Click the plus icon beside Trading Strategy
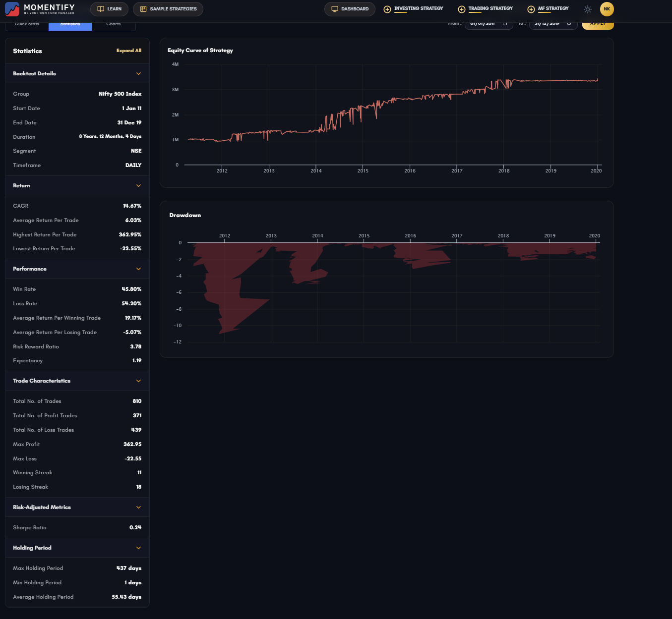This screenshot has height=619, width=672. coord(462,9)
